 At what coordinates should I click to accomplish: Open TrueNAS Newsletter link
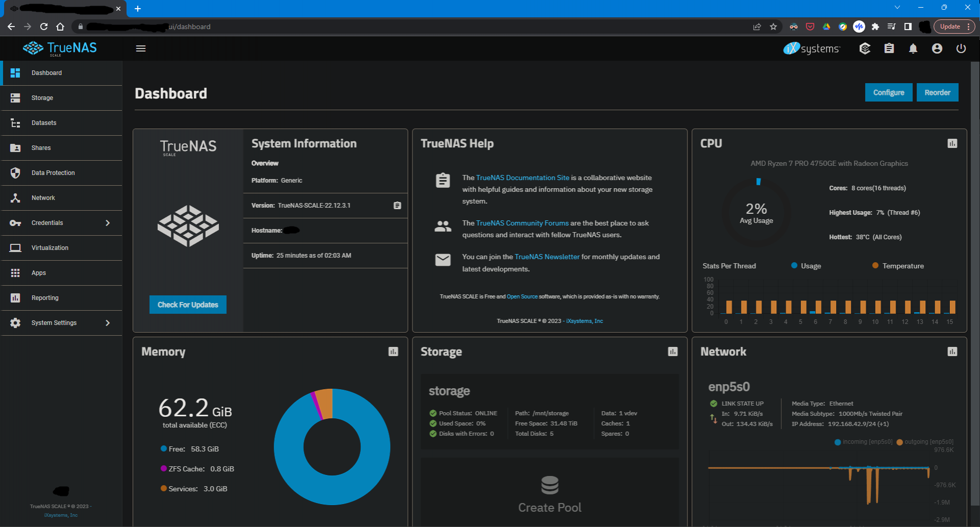click(547, 257)
